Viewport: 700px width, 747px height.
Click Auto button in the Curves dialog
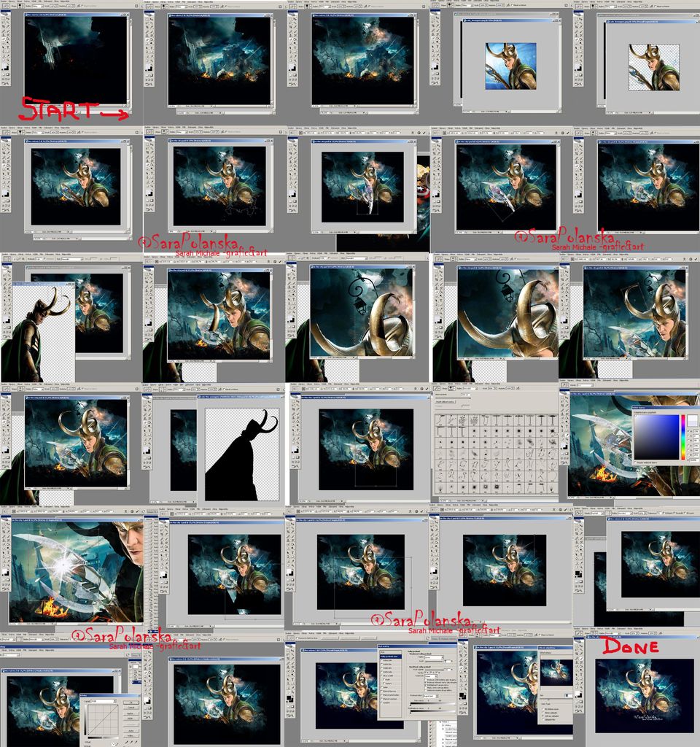131,731
